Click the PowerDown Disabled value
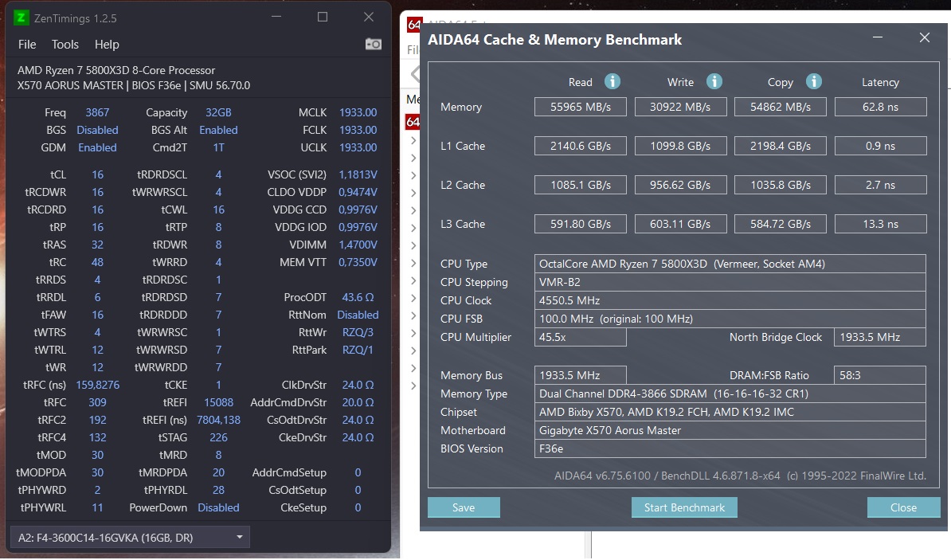The image size is (951, 560). coord(218,507)
